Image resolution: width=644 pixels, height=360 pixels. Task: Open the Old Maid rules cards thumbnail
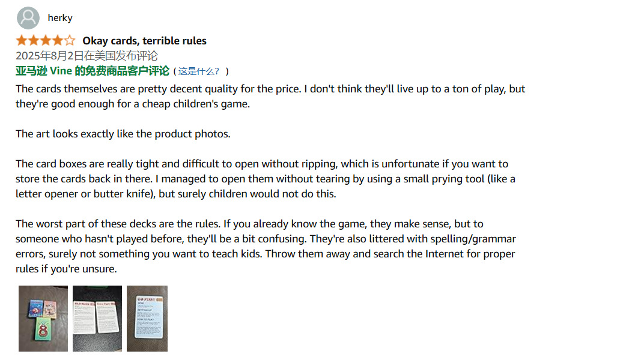97,318
